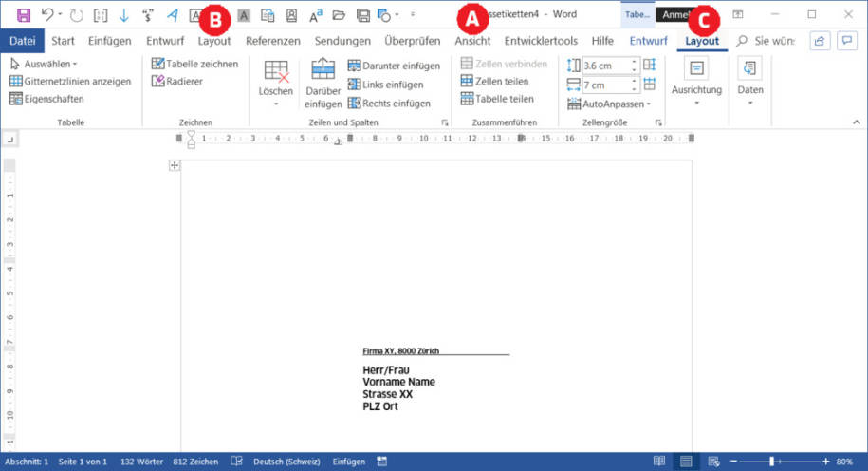Click the address book contact icon

click(292, 15)
